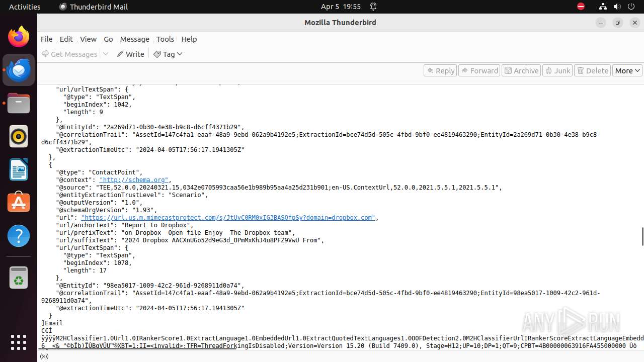
Task: Show all applications grid
Action: 19,342
